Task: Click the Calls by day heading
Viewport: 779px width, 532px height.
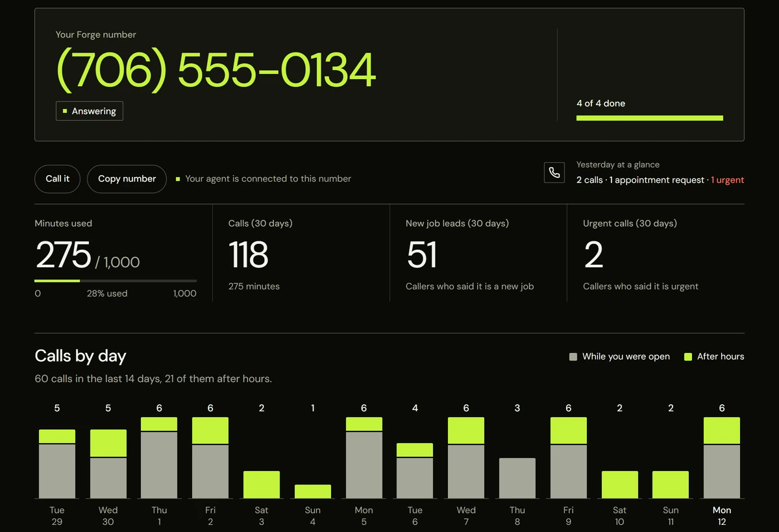Action: pyautogui.click(x=80, y=356)
